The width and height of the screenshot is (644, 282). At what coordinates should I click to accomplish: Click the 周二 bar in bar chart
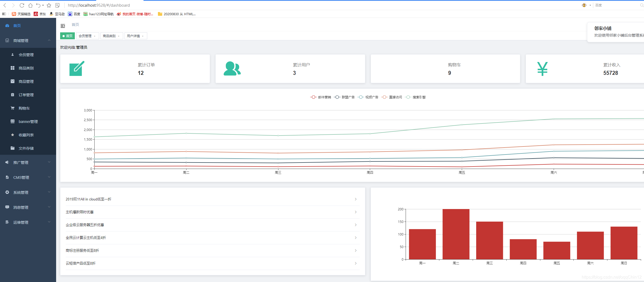(x=456, y=234)
